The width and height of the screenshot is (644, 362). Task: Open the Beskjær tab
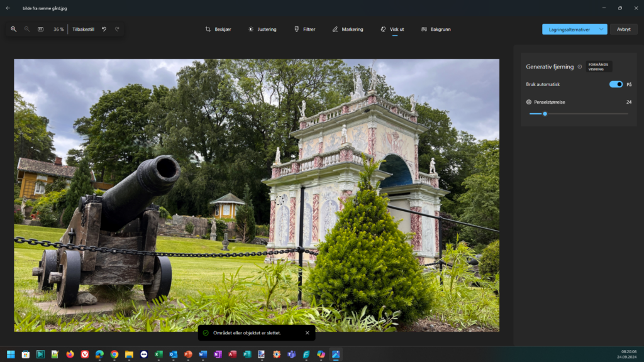218,29
